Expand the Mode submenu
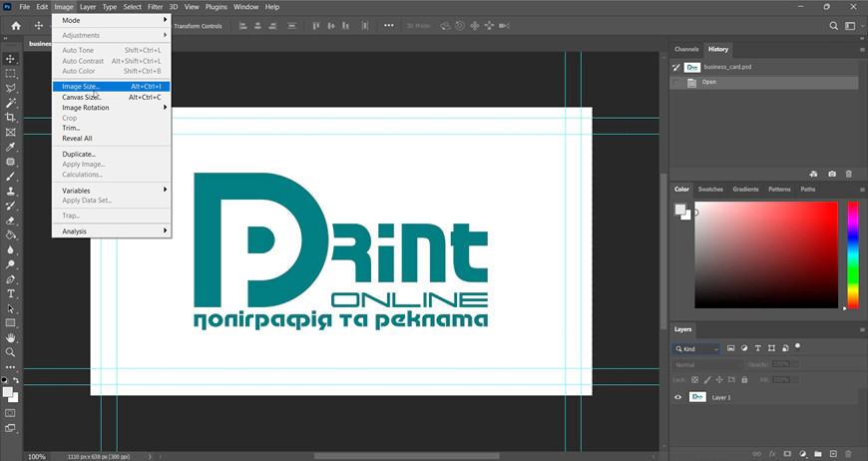The width and height of the screenshot is (868, 461). point(112,20)
